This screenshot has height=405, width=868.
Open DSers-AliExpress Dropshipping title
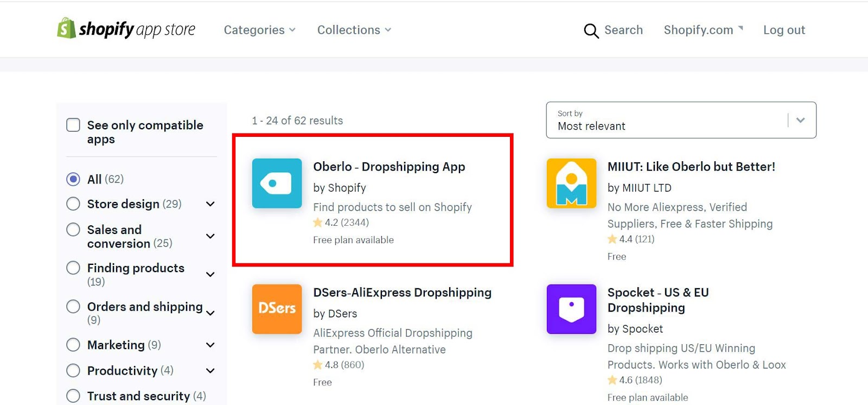tap(402, 293)
